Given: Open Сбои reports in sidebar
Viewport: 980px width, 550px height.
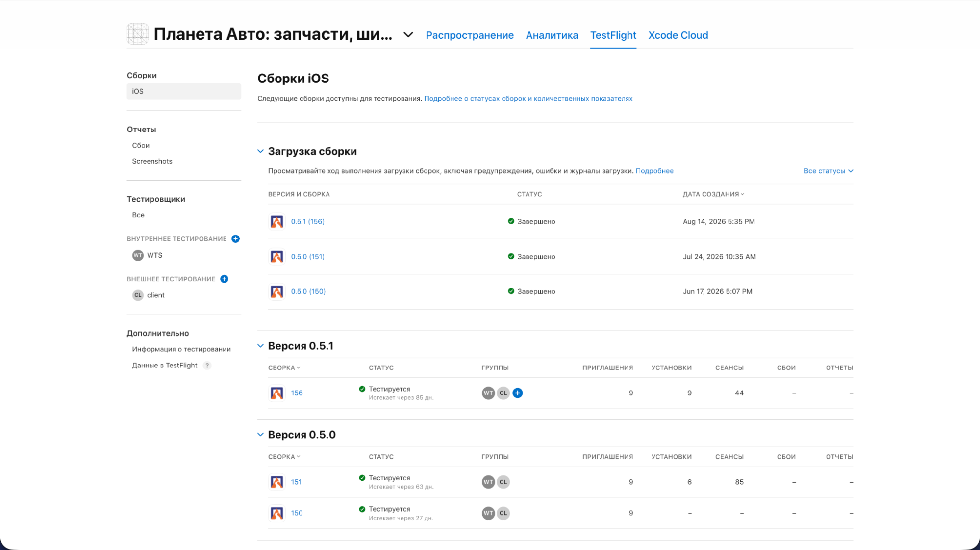Looking at the screenshot, I should (141, 145).
